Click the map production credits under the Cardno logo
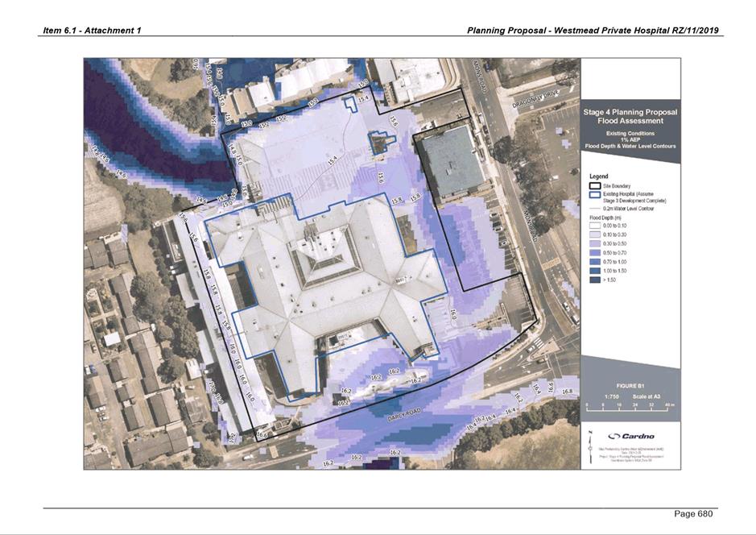This screenshot has height=535, width=756. [x=631, y=455]
